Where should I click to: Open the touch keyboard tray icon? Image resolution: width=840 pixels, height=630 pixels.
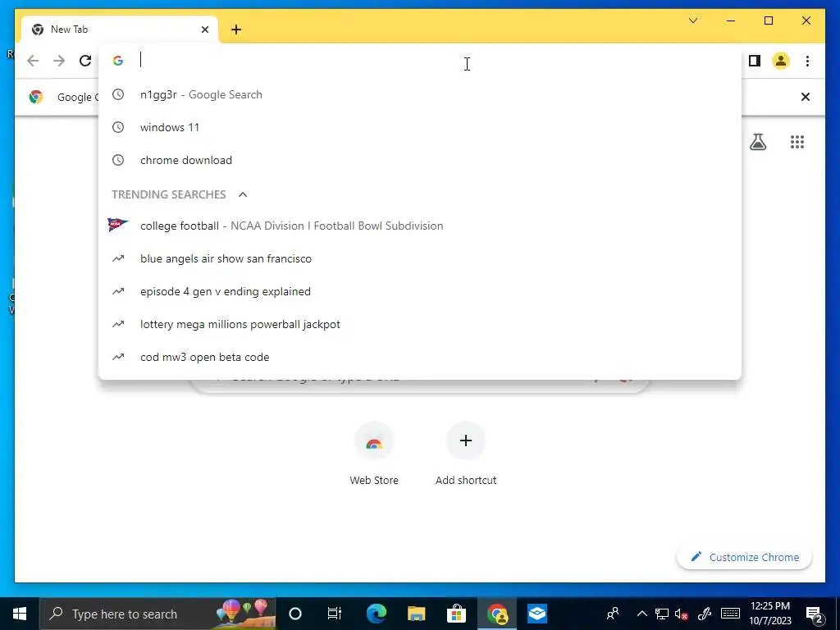click(x=730, y=614)
